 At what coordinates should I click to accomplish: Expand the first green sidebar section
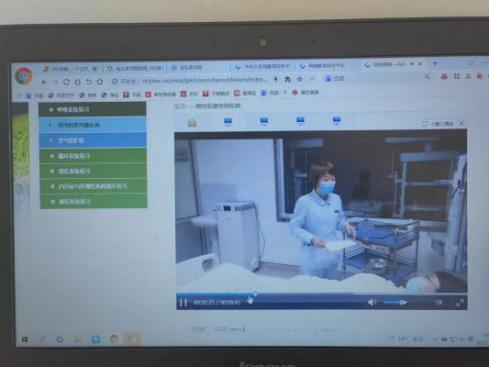93,156
